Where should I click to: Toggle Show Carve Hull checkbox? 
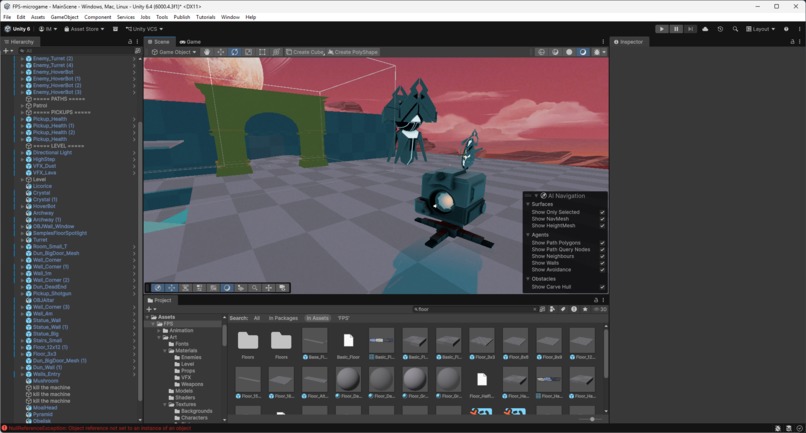[602, 287]
